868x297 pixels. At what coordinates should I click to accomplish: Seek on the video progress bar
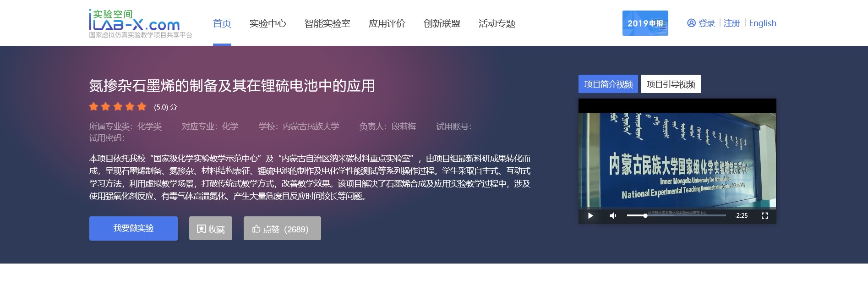click(x=676, y=215)
